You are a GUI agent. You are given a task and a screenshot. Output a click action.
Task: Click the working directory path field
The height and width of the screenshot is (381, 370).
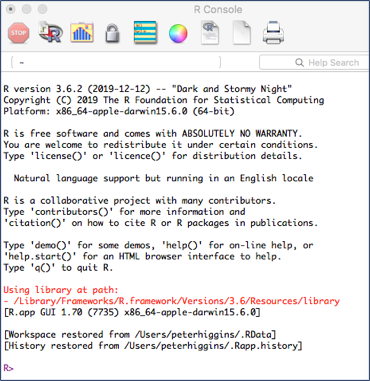(116, 62)
